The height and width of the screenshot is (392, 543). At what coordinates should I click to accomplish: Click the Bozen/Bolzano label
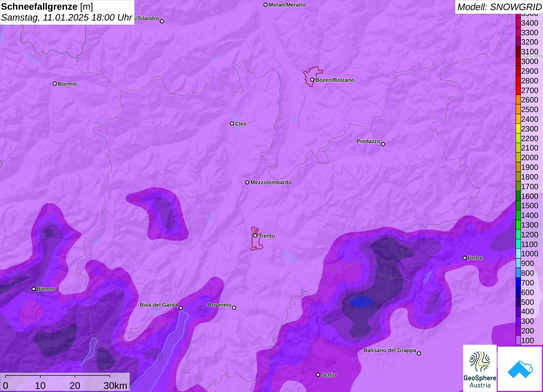335,80
